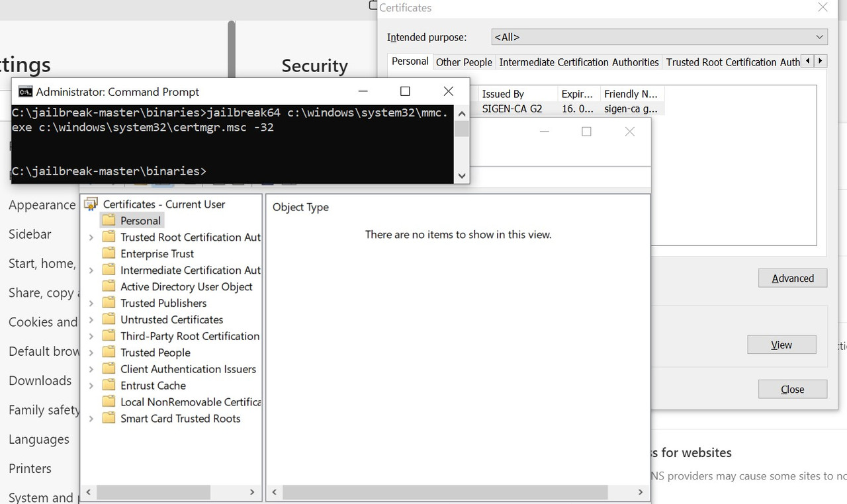
Task: Select Smart Card Trusted Roots folder
Action: (x=180, y=419)
